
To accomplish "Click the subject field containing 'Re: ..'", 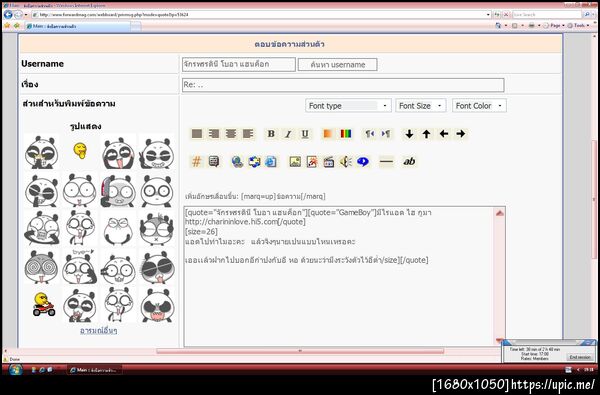I will tap(343, 85).
